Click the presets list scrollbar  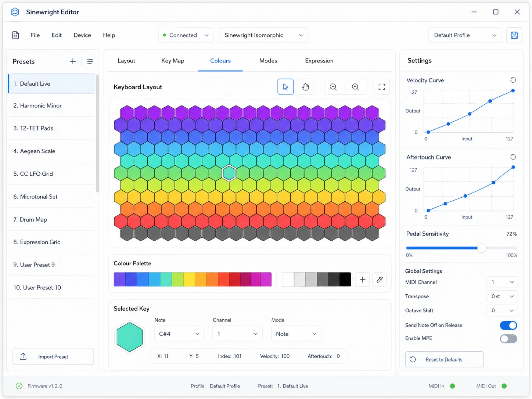(x=97, y=133)
